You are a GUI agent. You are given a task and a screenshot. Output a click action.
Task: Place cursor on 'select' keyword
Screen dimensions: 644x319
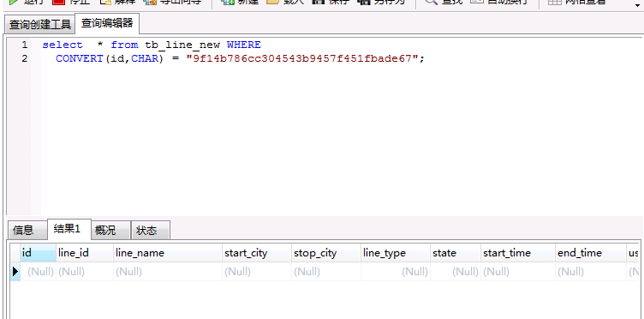pyautogui.click(x=63, y=45)
